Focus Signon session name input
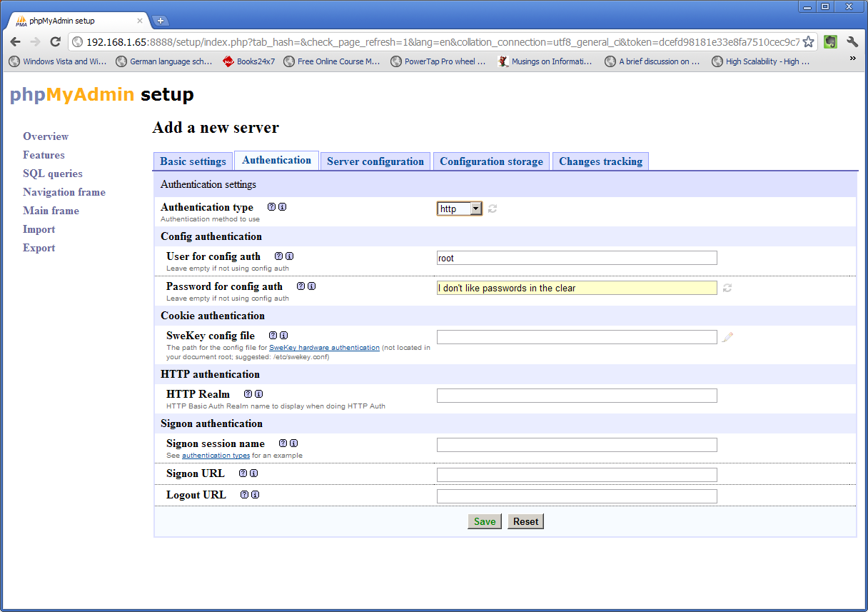 click(x=577, y=445)
